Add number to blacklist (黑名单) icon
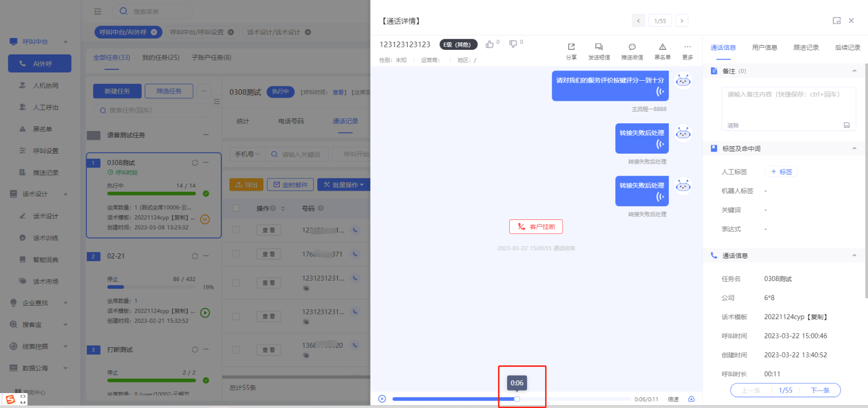Screen dimensions: 868x408 point(662,47)
